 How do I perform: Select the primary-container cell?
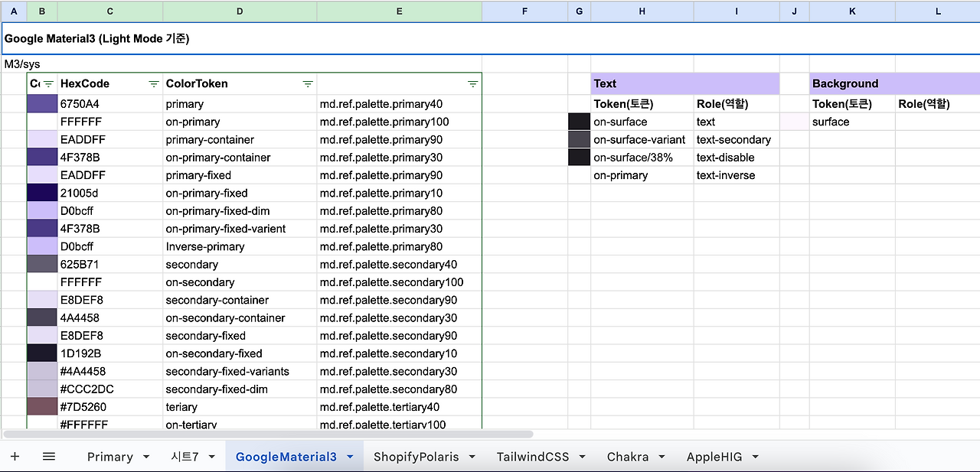tap(240, 139)
